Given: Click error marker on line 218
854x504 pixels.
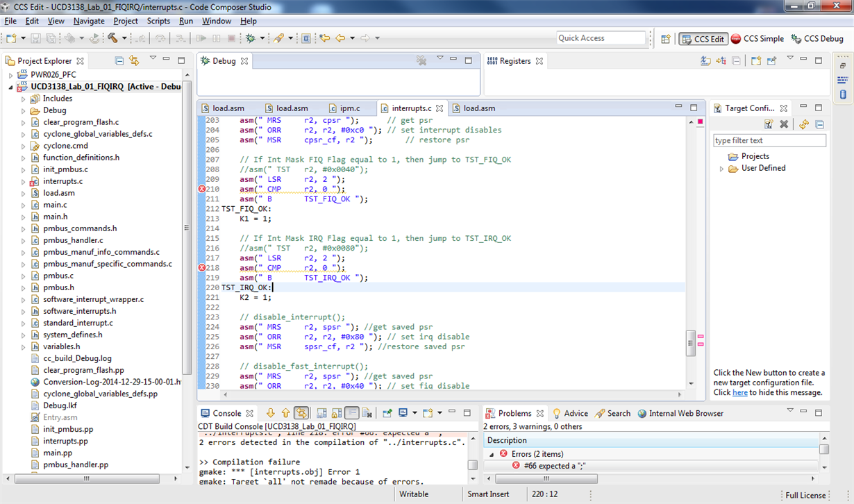Looking at the screenshot, I should point(202,268).
